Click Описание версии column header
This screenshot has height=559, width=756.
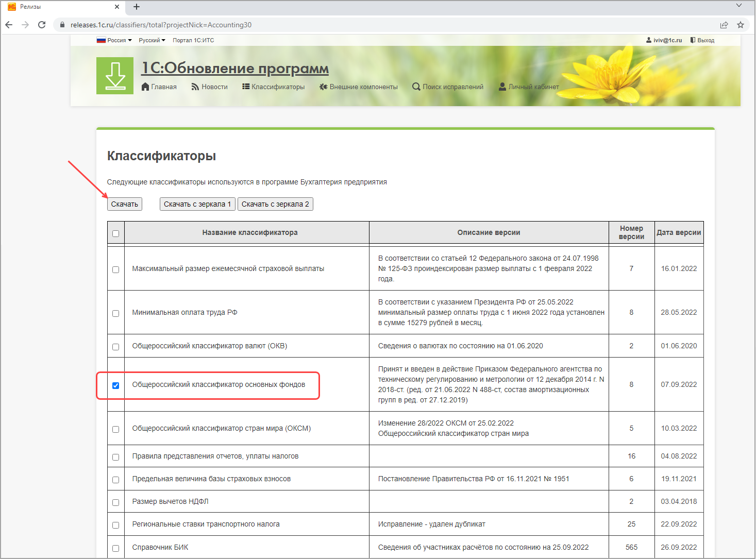tap(489, 232)
